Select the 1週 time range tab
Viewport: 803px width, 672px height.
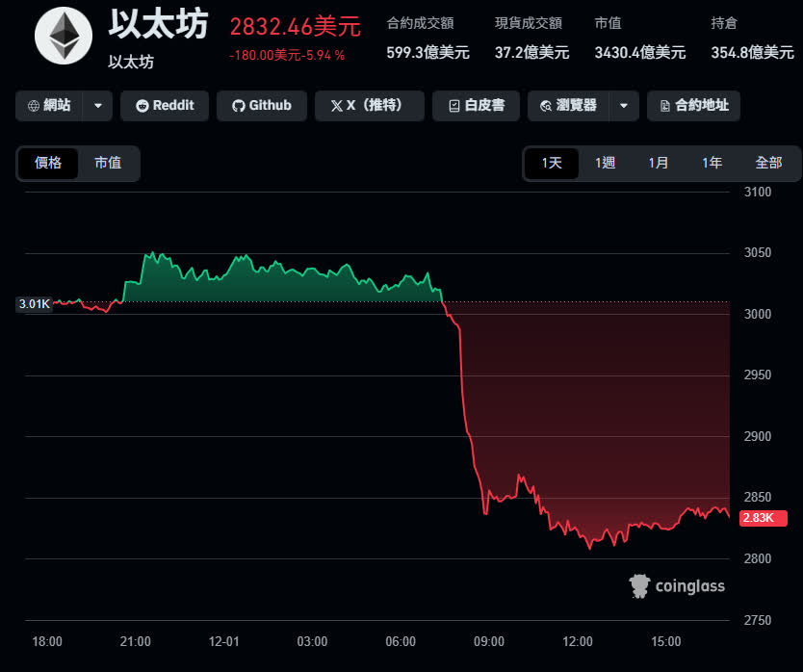pyautogui.click(x=605, y=163)
